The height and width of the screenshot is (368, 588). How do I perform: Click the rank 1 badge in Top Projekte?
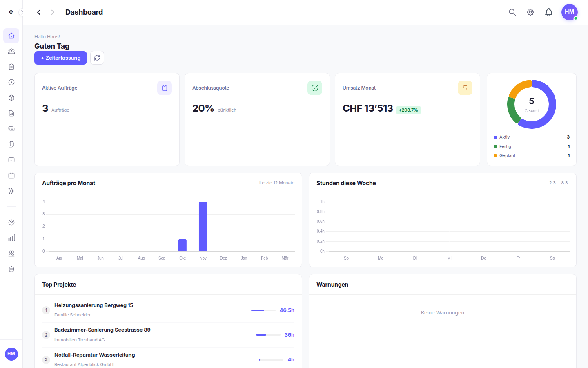coord(46,310)
